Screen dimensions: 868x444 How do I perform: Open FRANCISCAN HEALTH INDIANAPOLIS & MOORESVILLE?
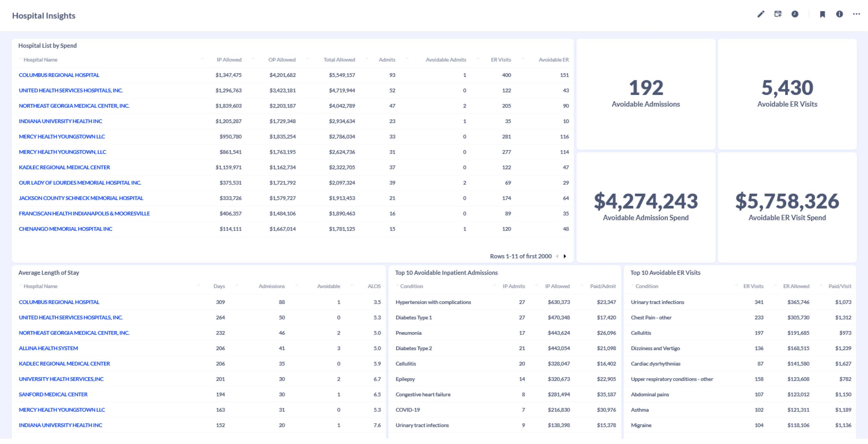point(84,214)
